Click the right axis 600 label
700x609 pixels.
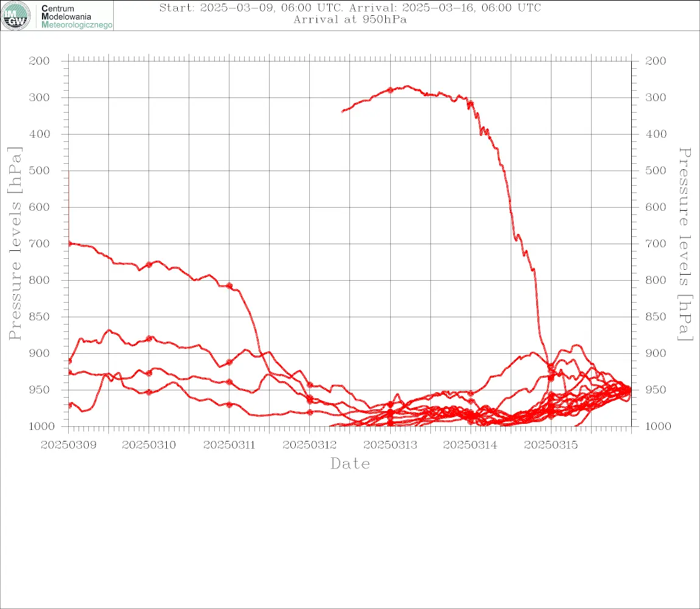(x=656, y=207)
